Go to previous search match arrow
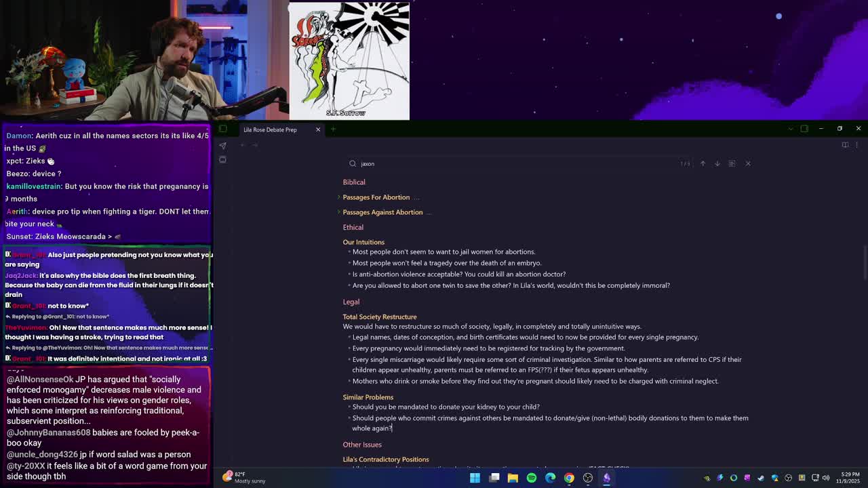Screen dimensions: 868x488 click(x=703, y=163)
